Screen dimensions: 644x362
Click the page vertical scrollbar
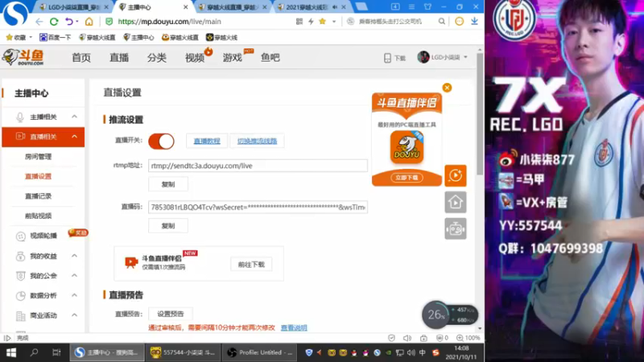tap(480, 113)
